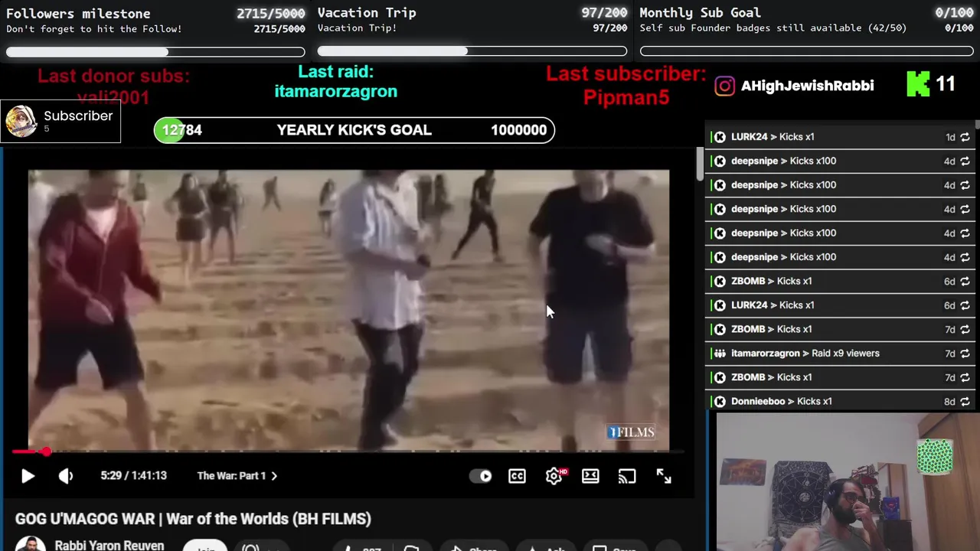980x551 pixels.
Task: Click the 5:29 / 1:41:13 time display
Action: pos(133,476)
